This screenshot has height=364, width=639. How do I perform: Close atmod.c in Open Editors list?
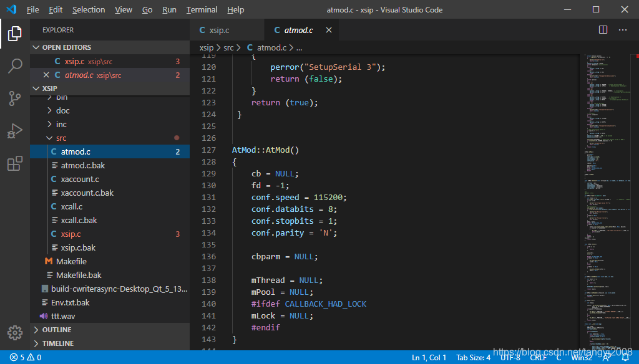coord(46,75)
